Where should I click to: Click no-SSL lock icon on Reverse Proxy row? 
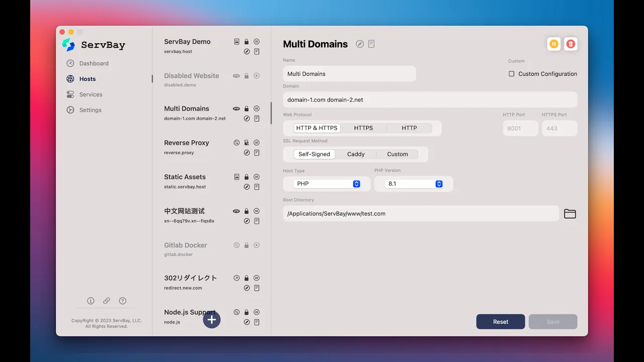247,143
